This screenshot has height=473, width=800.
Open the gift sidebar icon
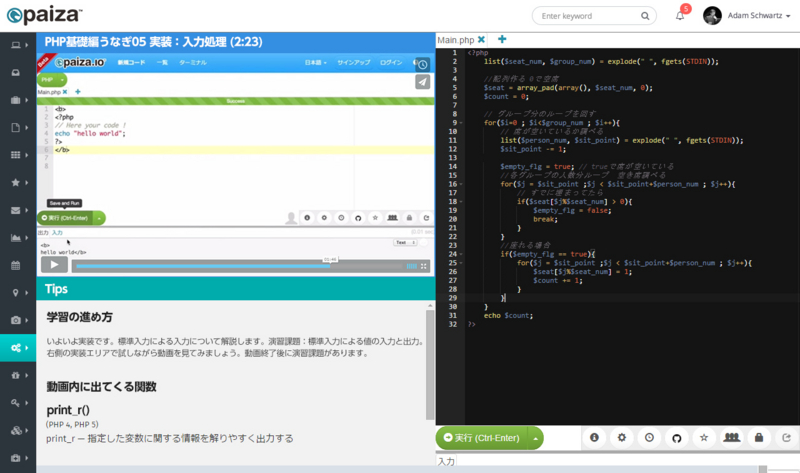16,376
